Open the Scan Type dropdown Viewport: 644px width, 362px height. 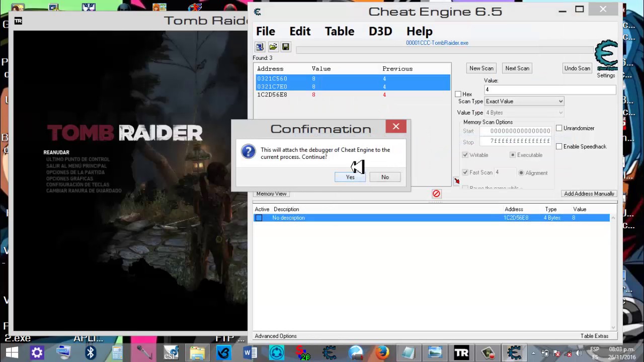(x=524, y=102)
